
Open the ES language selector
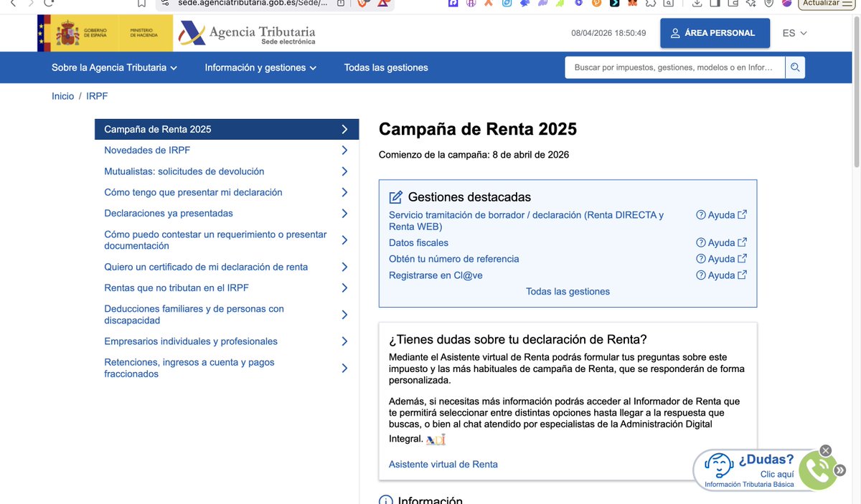coord(795,33)
